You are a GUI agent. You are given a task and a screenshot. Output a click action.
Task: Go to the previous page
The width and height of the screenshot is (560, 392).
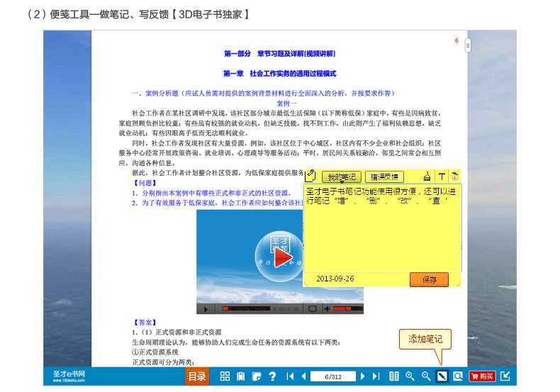(303, 376)
